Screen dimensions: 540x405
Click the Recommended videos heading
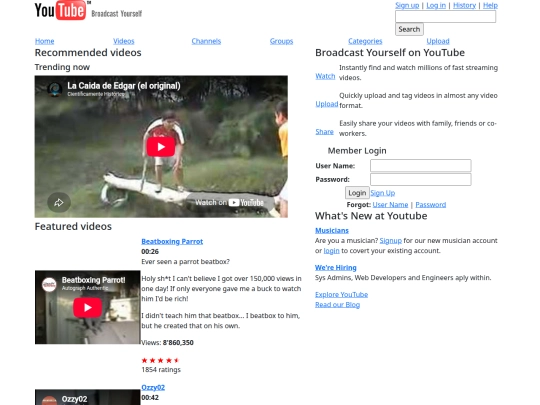click(x=88, y=53)
